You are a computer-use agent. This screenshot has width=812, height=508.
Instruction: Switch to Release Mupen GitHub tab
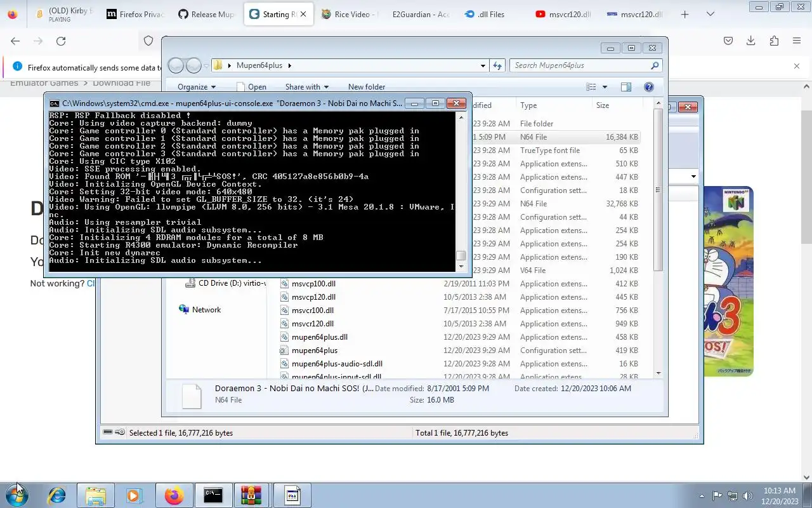[x=206, y=14]
